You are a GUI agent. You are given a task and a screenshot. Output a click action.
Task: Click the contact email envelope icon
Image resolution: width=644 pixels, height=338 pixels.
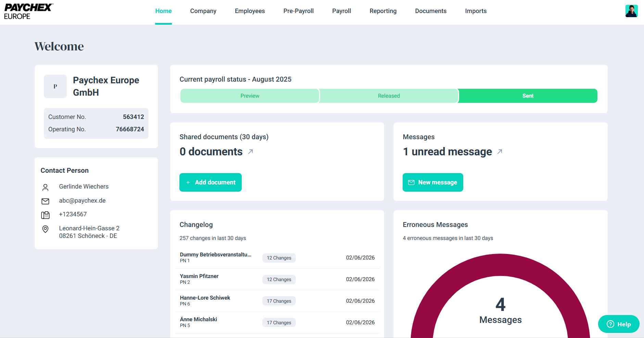coord(45,201)
